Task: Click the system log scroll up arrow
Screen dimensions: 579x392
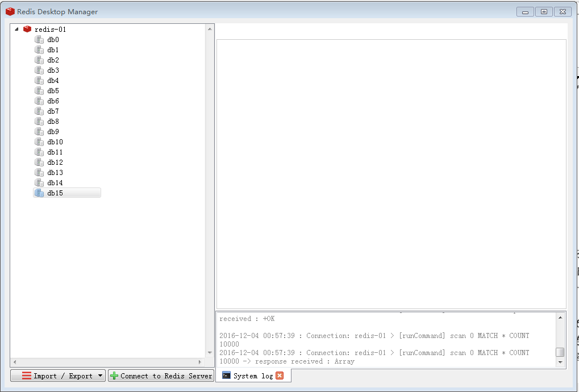Action: (x=560, y=318)
